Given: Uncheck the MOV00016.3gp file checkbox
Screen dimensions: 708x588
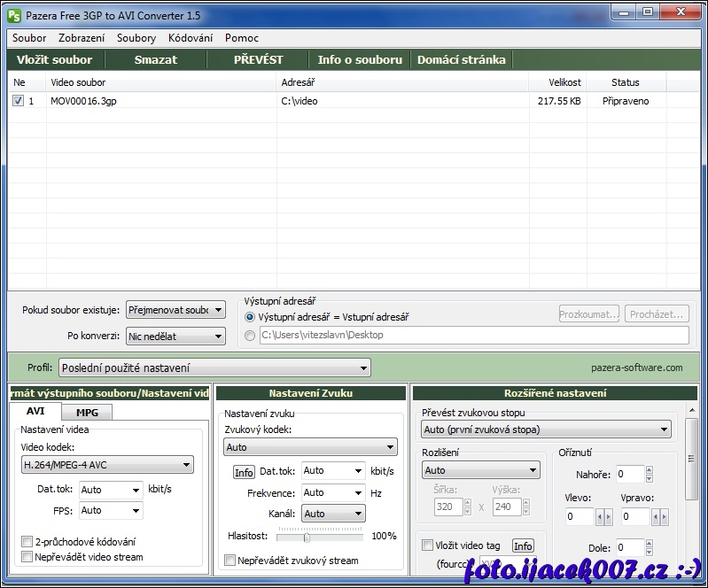Looking at the screenshot, I should [x=19, y=101].
